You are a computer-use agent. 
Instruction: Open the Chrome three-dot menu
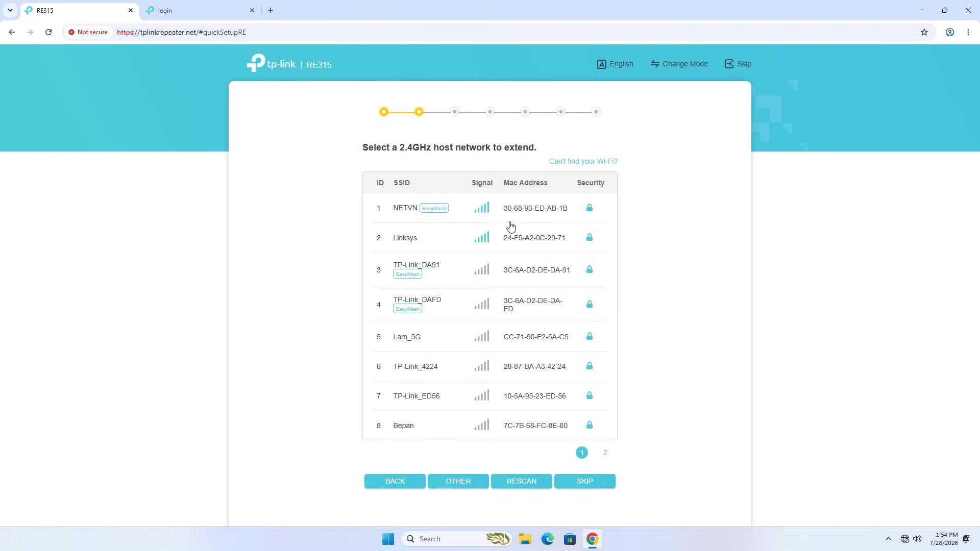pos(968,32)
